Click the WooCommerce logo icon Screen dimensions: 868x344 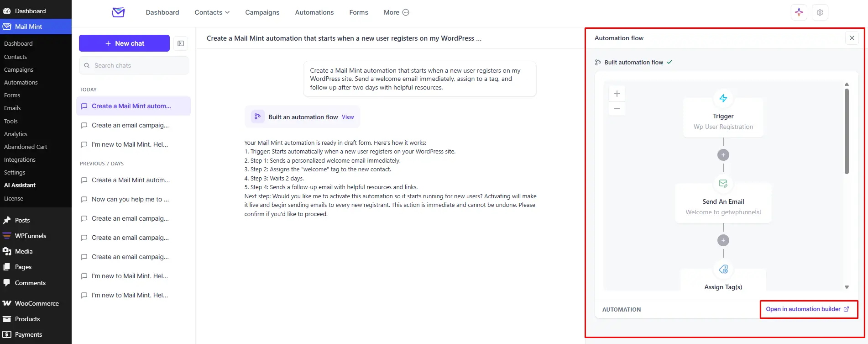click(7, 303)
